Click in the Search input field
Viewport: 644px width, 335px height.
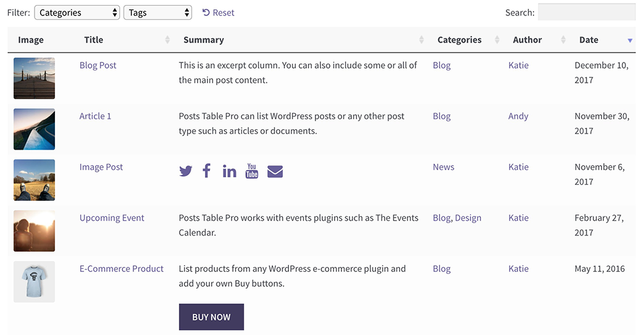click(586, 12)
